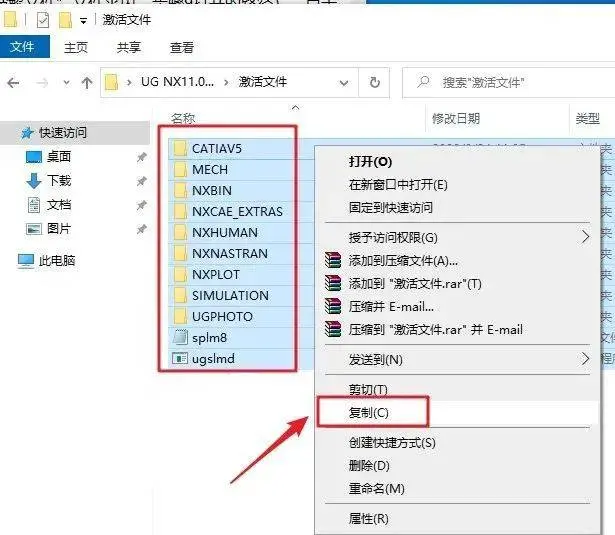615x535 pixels.
Task: Select the NXHUMAN folder
Action: (225, 233)
